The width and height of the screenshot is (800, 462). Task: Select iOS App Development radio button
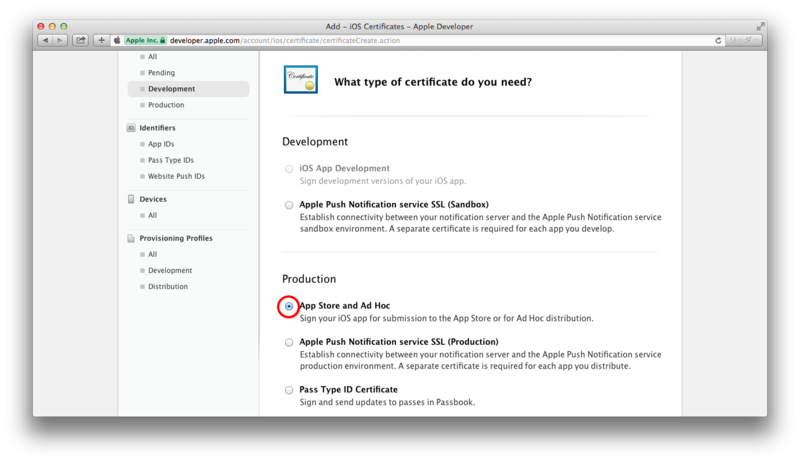coord(289,169)
